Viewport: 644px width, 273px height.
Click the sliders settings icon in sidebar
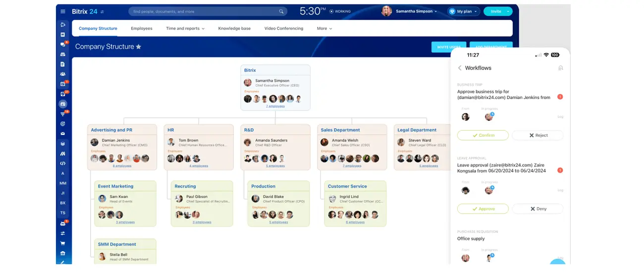pos(63,233)
